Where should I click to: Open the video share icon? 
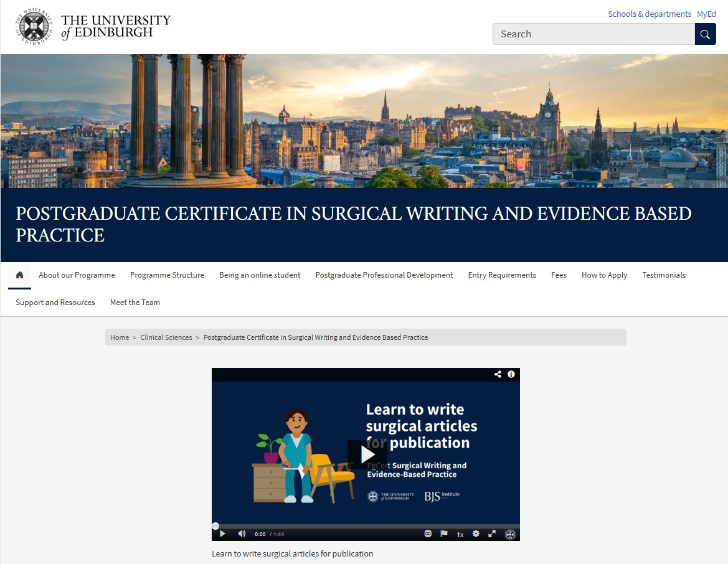[x=498, y=374]
